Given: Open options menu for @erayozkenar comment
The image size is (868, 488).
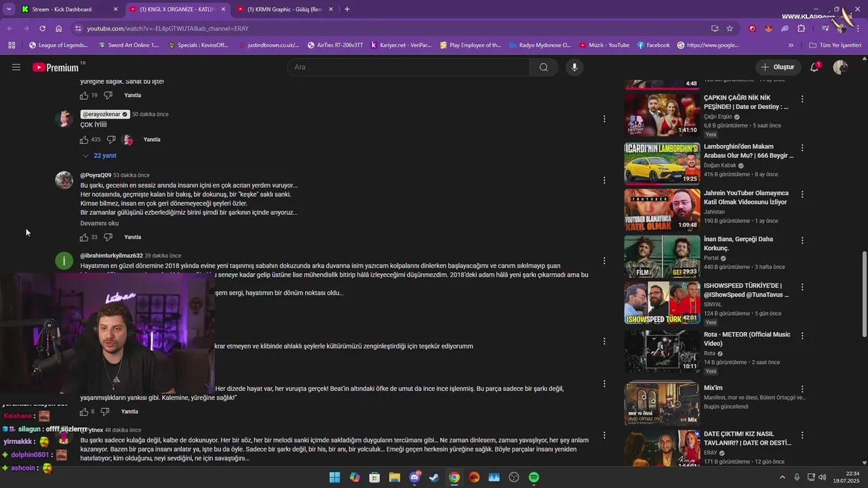Looking at the screenshot, I should [604, 119].
